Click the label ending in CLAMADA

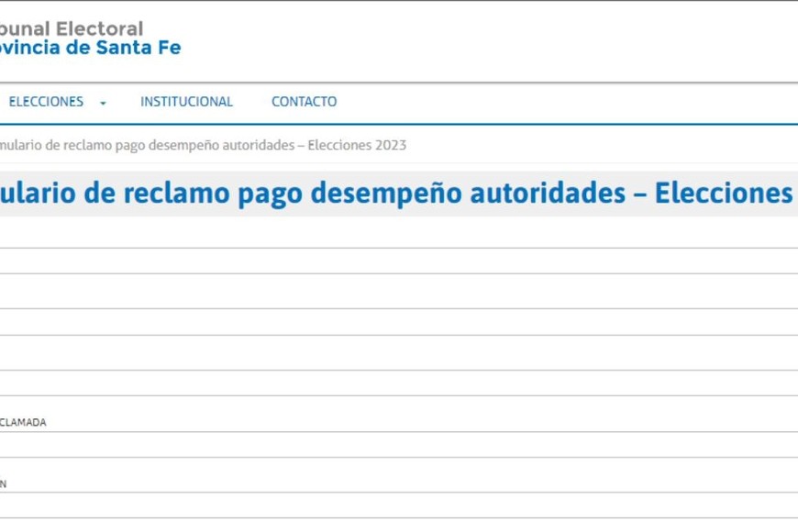(x=23, y=423)
